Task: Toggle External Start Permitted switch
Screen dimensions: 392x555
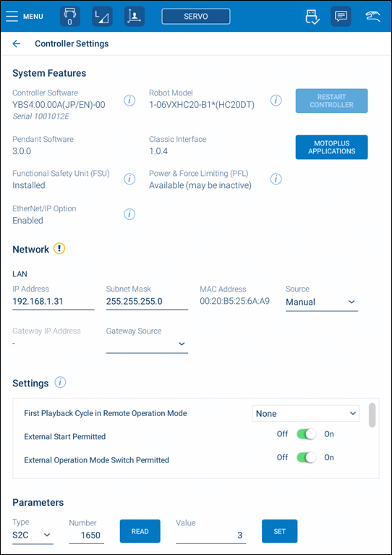Action: tap(307, 434)
